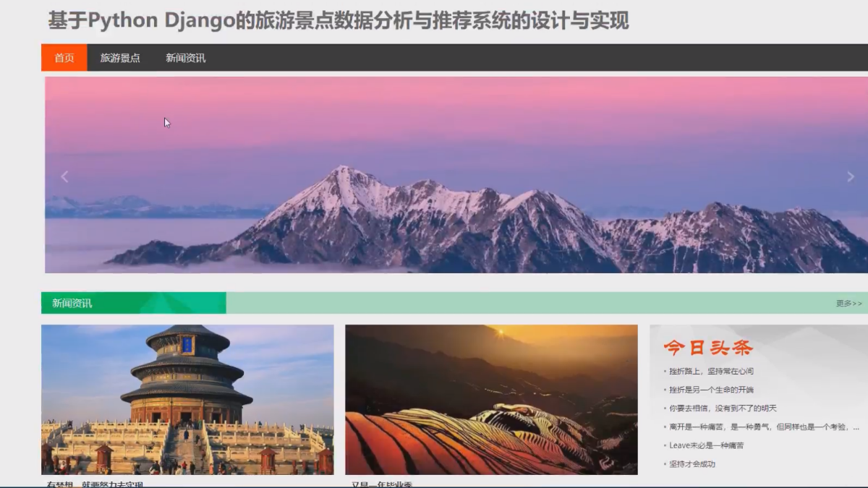Advance to next carousel slide arrow
The height and width of the screenshot is (488, 868).
(851, 176)
